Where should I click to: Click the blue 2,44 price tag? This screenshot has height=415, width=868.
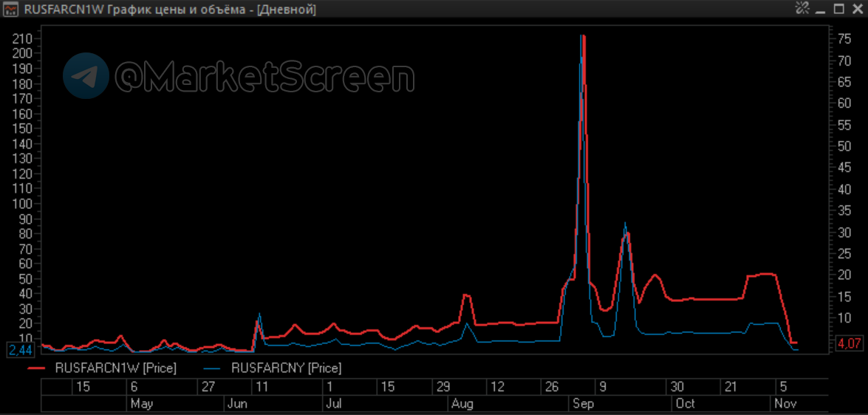20,350
